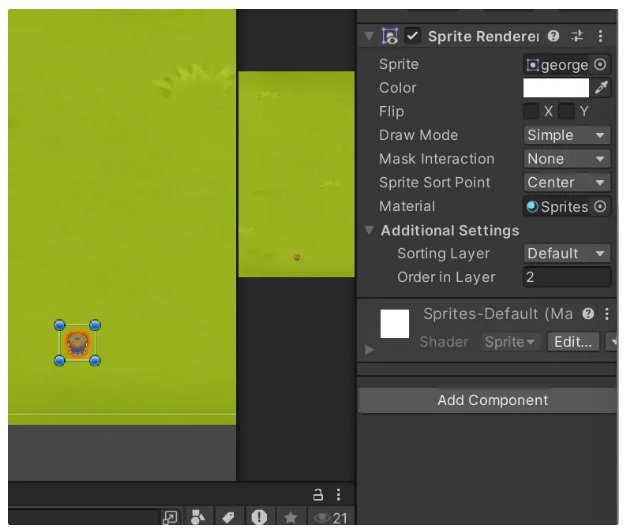Click the Sprites-Default material preview thumbnail
628x529 pixels.
[x=395, y=324]
